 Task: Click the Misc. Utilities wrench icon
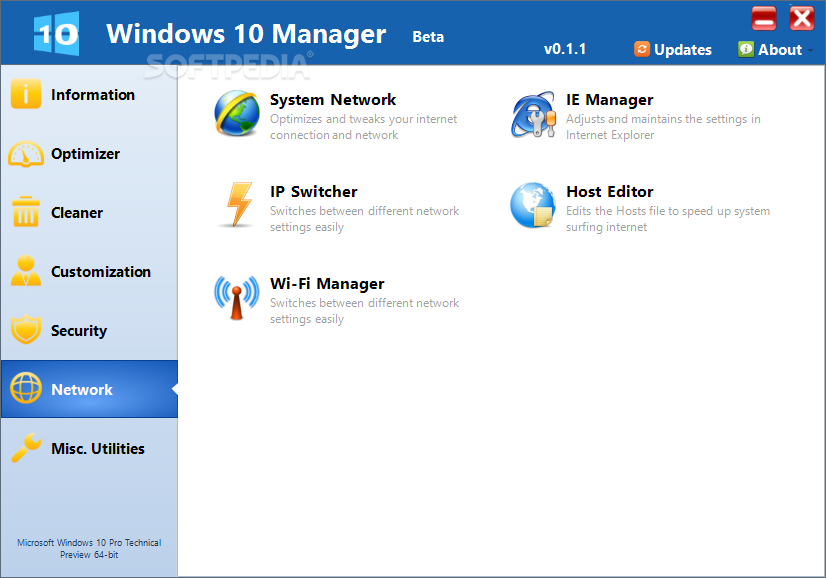[26, 447]
